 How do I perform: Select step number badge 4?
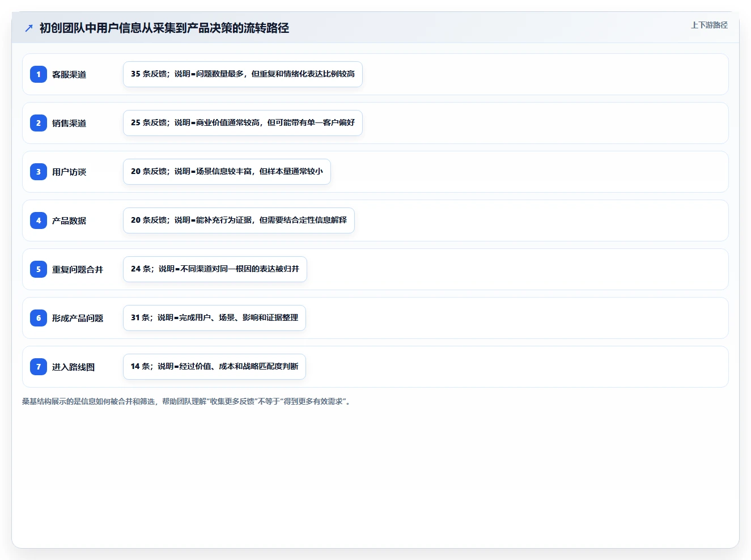click(39, 220)
